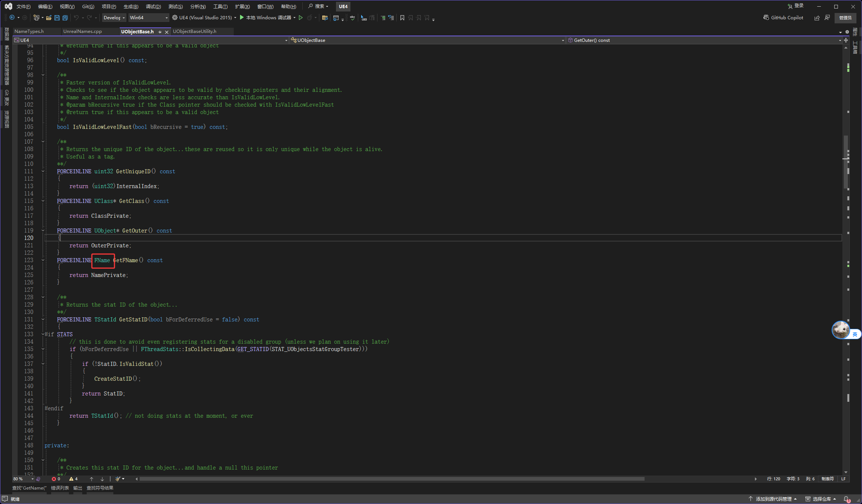The image size is (862, 504).
Task: Click the Open File folder icon
Action: 49,18
